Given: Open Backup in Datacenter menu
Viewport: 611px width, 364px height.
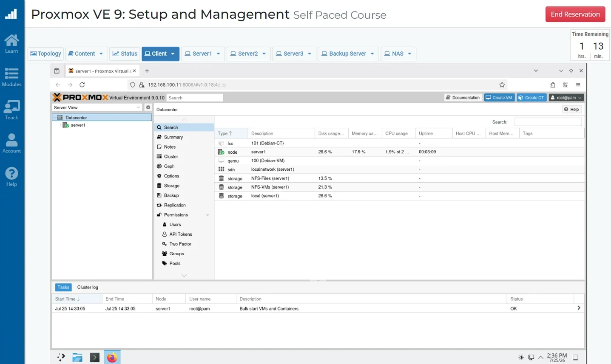Looking at the screenshot, I should (x=184, y=195).
